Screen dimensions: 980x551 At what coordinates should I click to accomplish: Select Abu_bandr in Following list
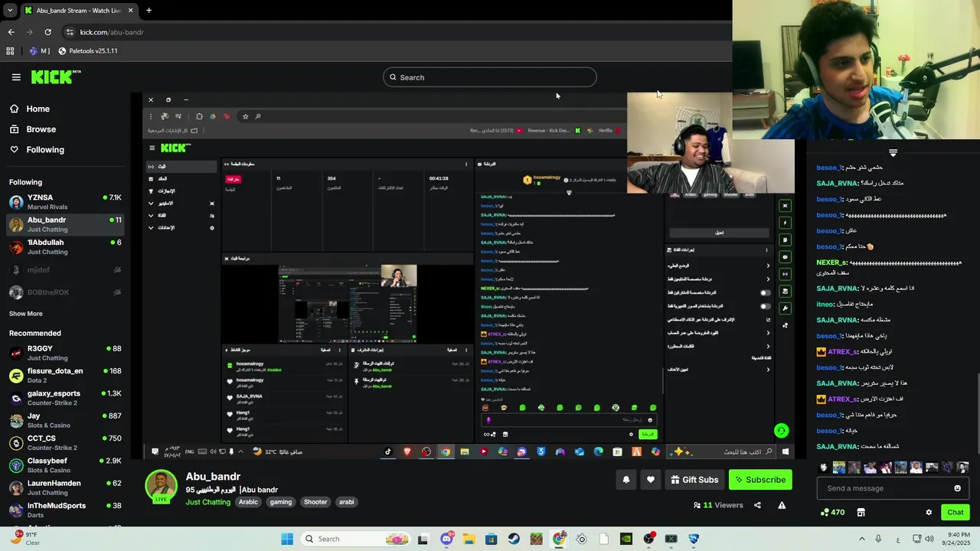(65, 224)
